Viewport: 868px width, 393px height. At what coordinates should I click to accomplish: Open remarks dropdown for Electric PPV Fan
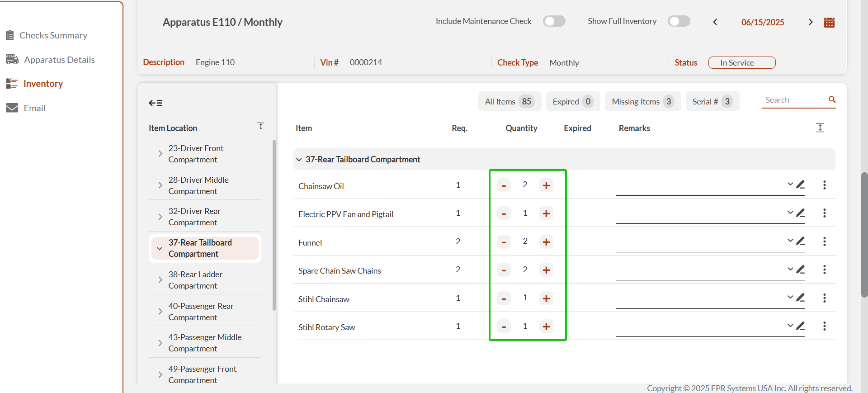[x=790, y=213]
